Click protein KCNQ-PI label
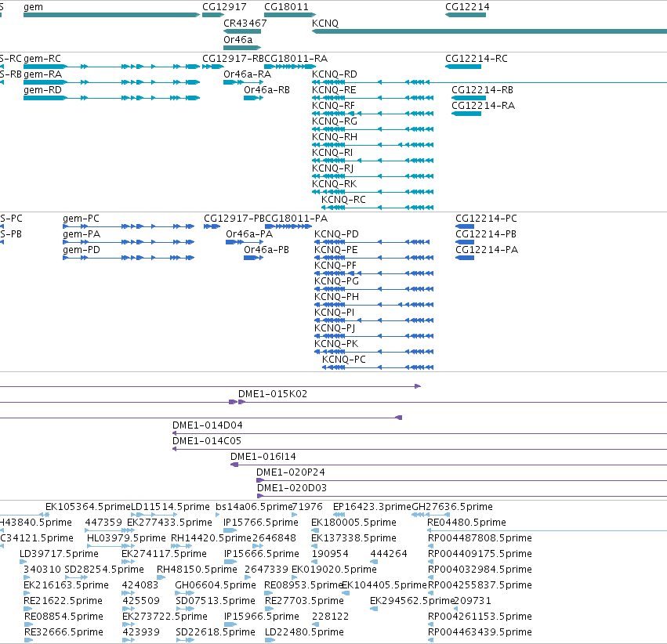The width and height of the screenshot is (667, 644). click(x=334, y=313)
